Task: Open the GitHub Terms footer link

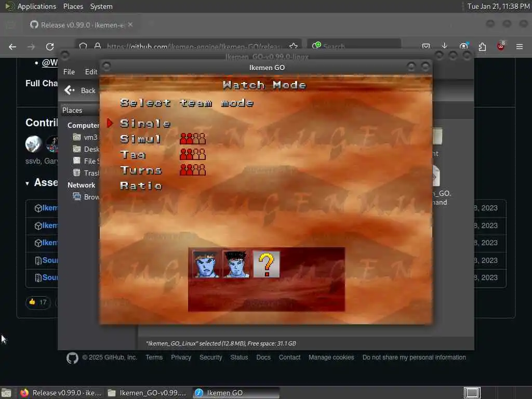Action: coord(154,357)
